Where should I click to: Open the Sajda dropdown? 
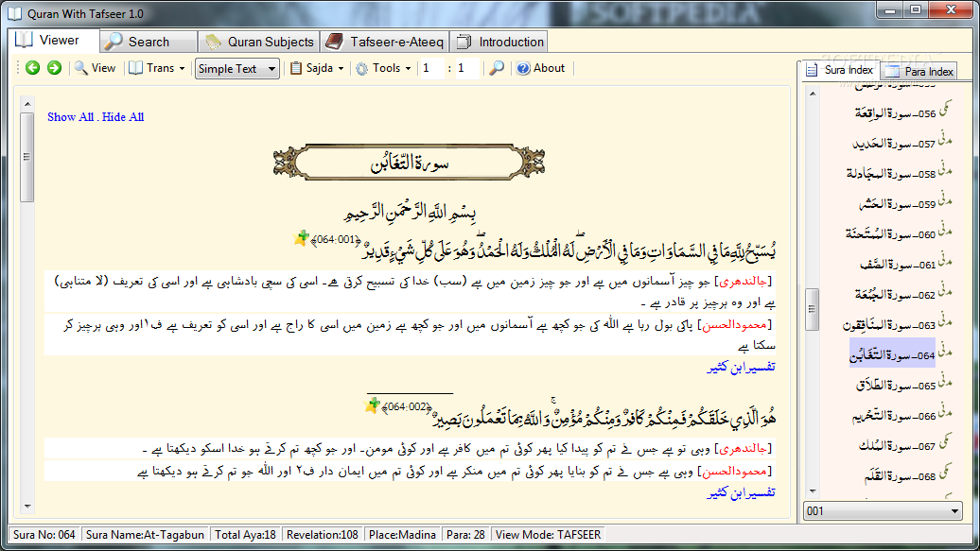[x=317, y=68]
